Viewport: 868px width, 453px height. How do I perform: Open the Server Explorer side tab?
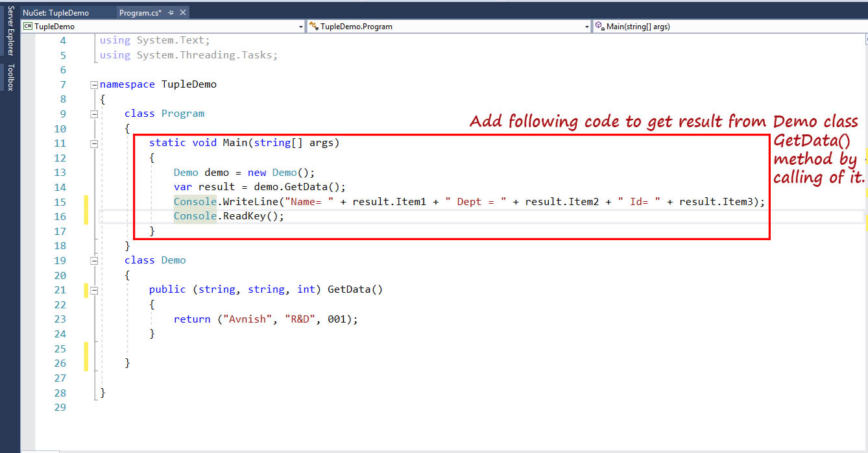tap(10, 31)
